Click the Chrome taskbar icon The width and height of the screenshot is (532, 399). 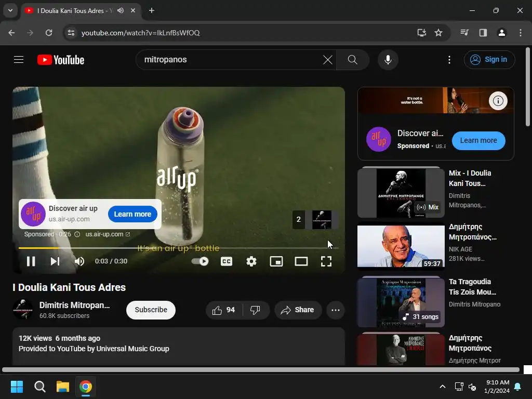86,387
